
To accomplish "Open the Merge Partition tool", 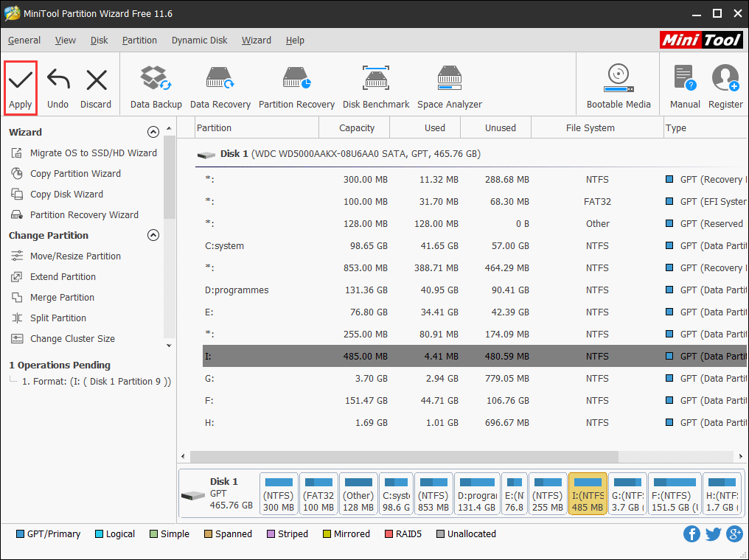I will [x=69, y=297].
